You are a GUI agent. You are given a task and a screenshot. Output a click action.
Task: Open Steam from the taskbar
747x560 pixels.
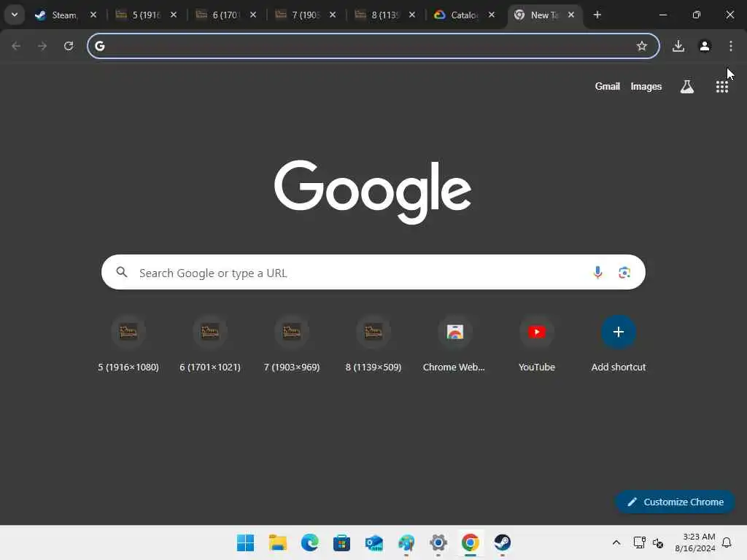[x=502, y=542]
